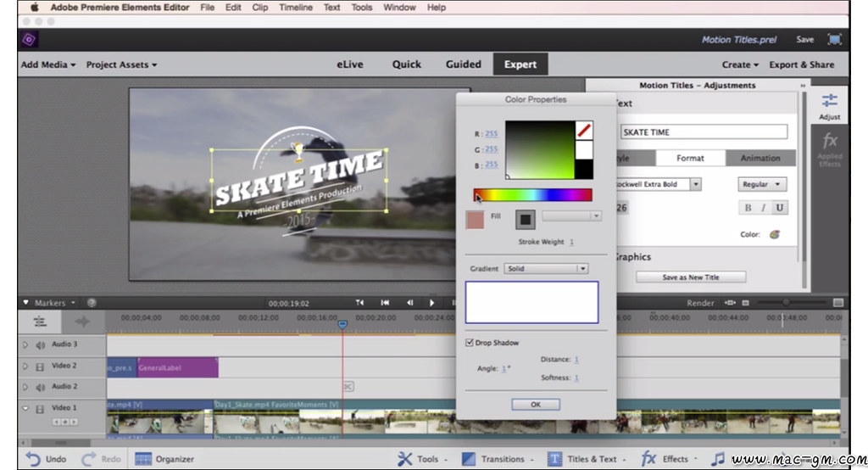Switch to the Guided tab

click(x=464, y=64)
